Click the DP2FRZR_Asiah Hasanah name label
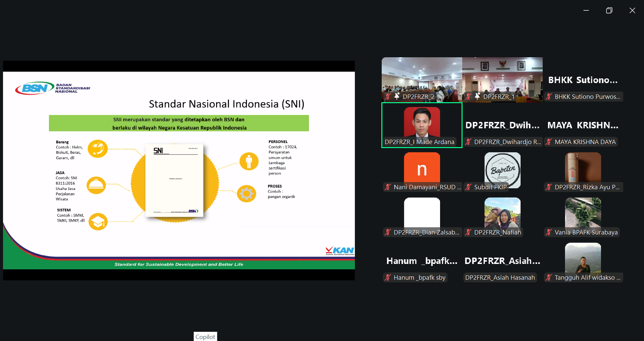 pyautogui.click(x=500, y=277)
